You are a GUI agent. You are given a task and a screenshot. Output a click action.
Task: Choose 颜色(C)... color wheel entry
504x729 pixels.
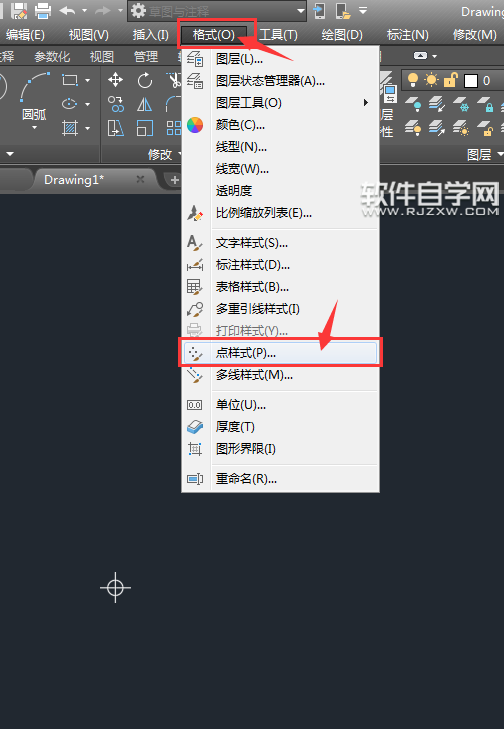coord(280,125)
